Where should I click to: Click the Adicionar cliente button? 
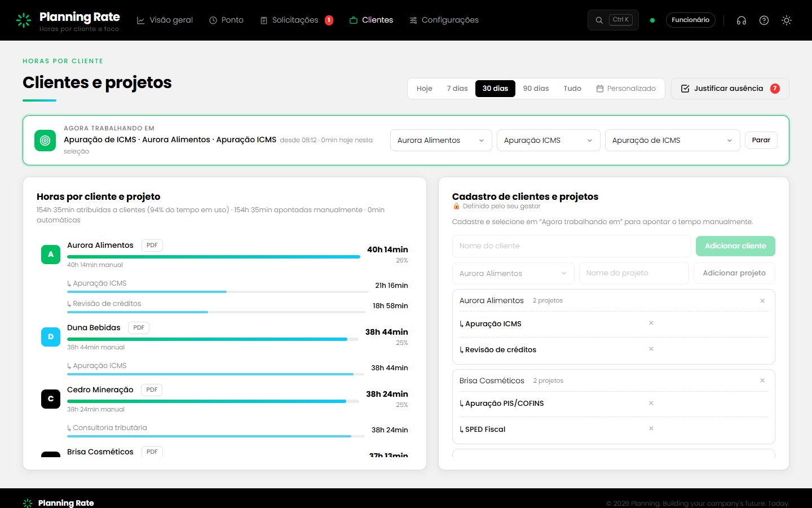(735, 246)
